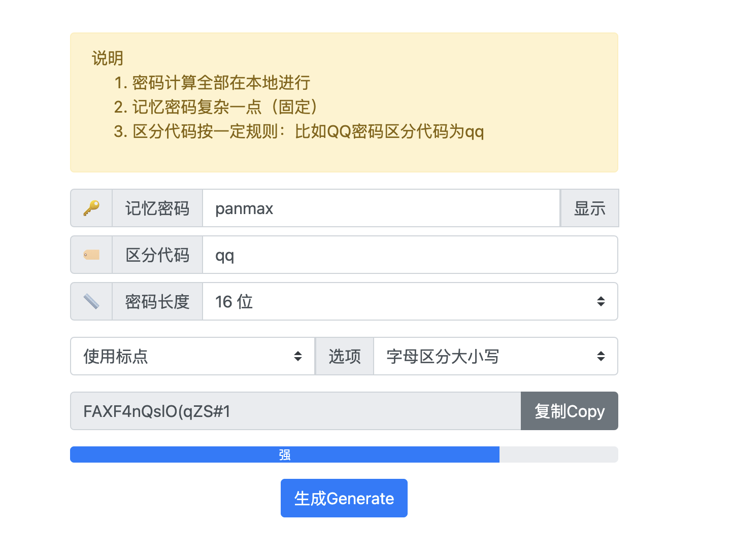The width and height of the screenshot is (733, 560).
Task: Click the 密码长度 label
Action: click(157, 301)
